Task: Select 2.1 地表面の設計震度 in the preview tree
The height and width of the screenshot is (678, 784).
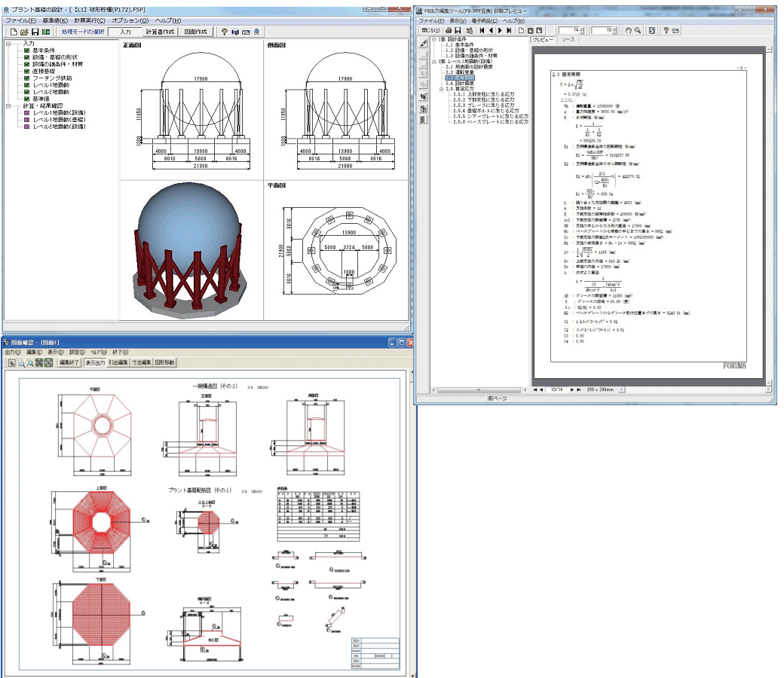Action: click(x=470, y=67)
